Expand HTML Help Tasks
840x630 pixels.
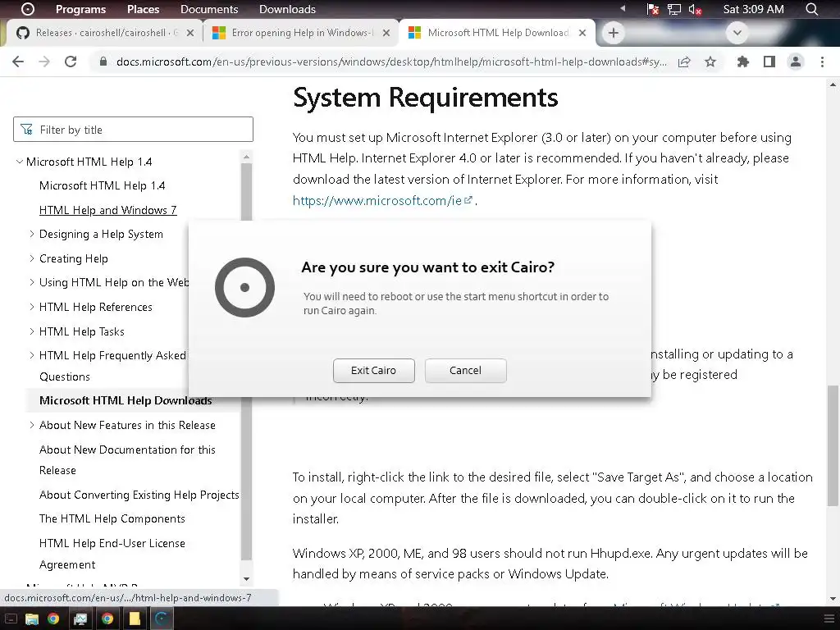pyautogui.click(x=32, y=331)
